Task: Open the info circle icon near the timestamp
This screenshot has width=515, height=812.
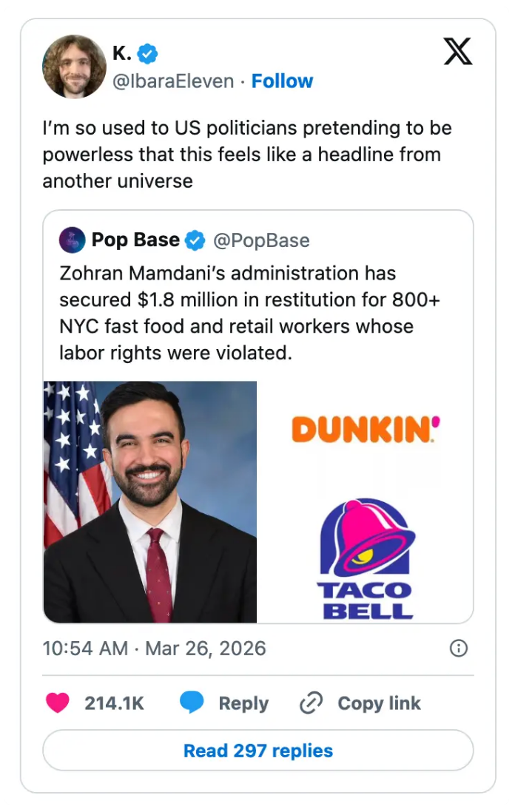Action: point(458,647)
